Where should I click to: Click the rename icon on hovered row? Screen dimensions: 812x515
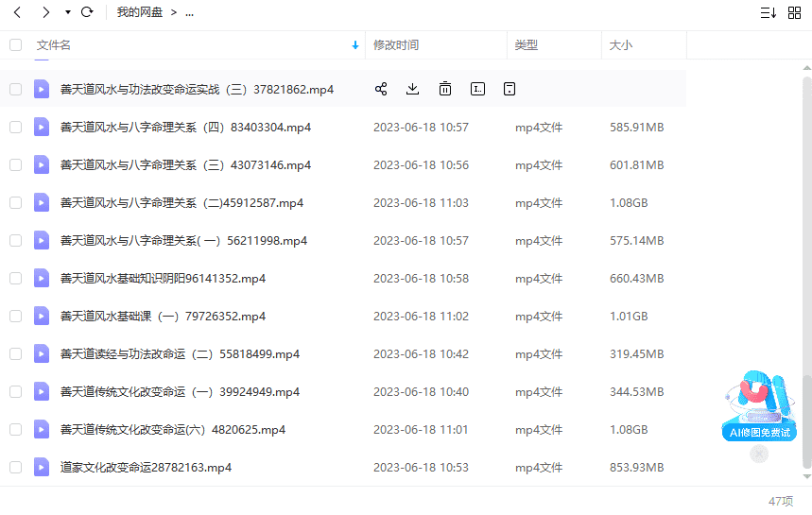pos(477,89)
